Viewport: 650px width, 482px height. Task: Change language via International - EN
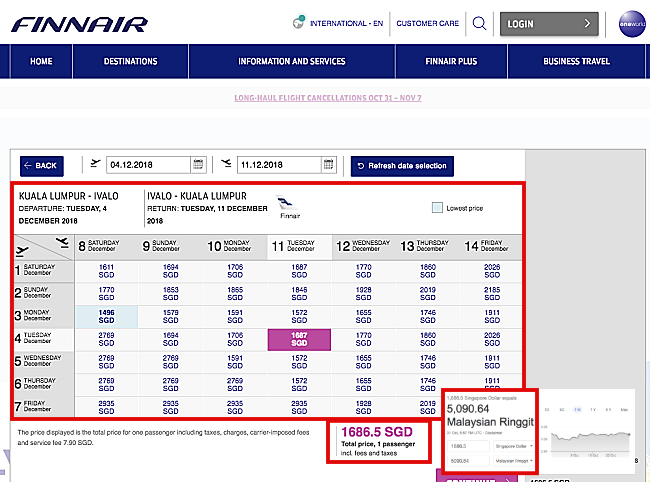pos(347,23)
